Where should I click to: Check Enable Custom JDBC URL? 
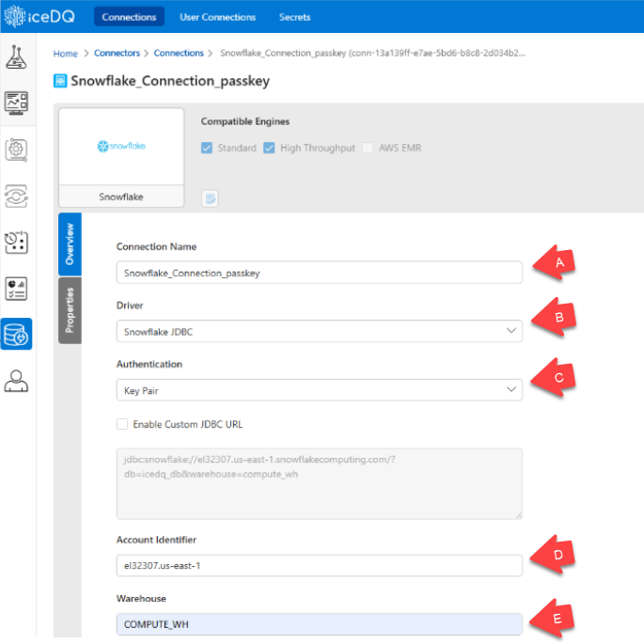pyautogui.click(x=122, y=424)
